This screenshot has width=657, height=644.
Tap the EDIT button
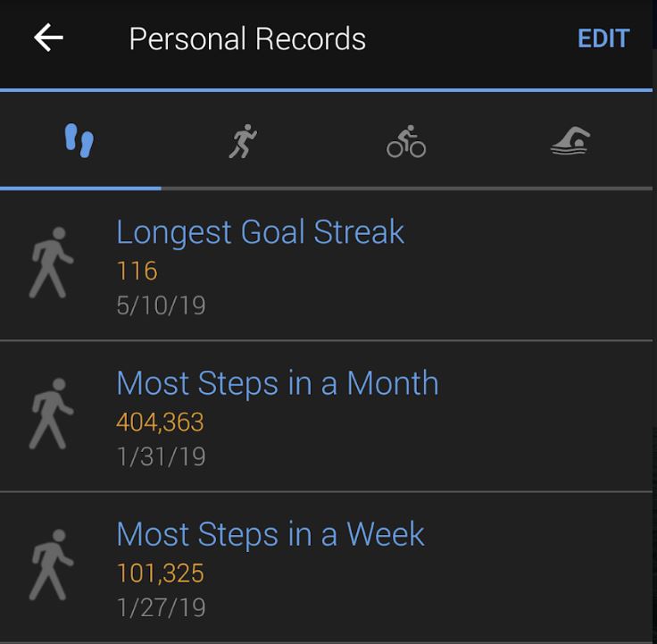click(x=603, y=38)
